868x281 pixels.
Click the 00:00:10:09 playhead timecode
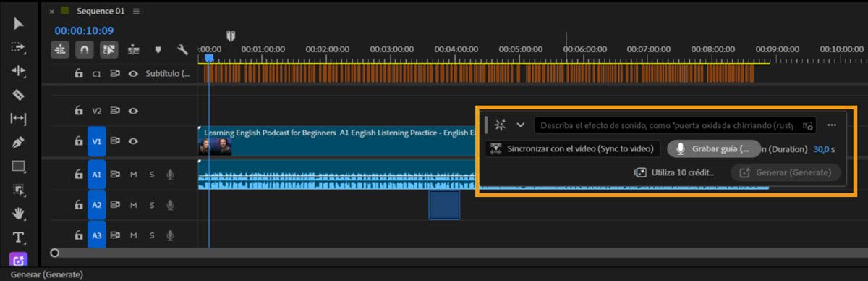pos(84,31)
